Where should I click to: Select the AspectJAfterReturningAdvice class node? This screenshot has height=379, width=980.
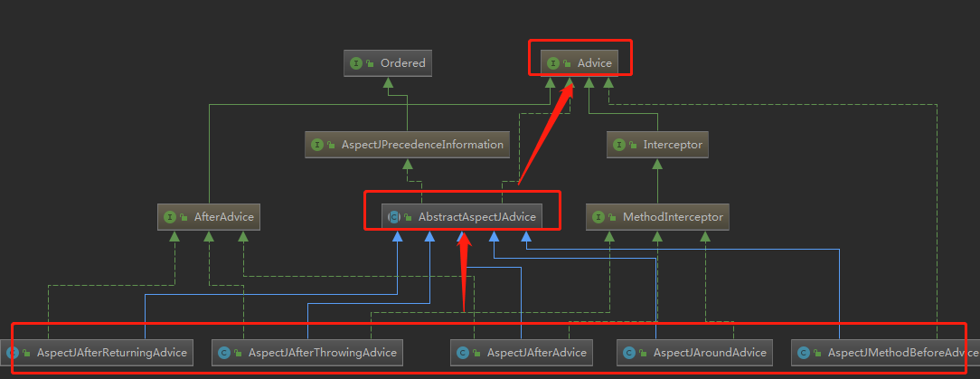point(96,353)
